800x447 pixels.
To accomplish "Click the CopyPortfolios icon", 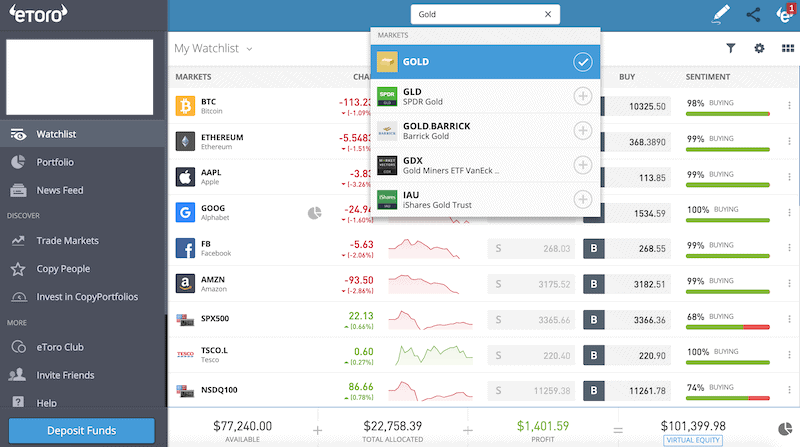I will [19, 296].
